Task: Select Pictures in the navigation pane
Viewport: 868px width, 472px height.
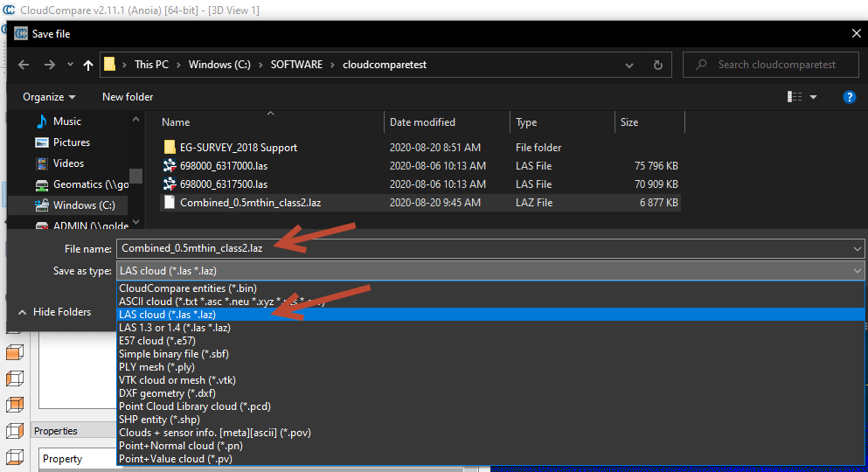Action: (x=72, y=142)
